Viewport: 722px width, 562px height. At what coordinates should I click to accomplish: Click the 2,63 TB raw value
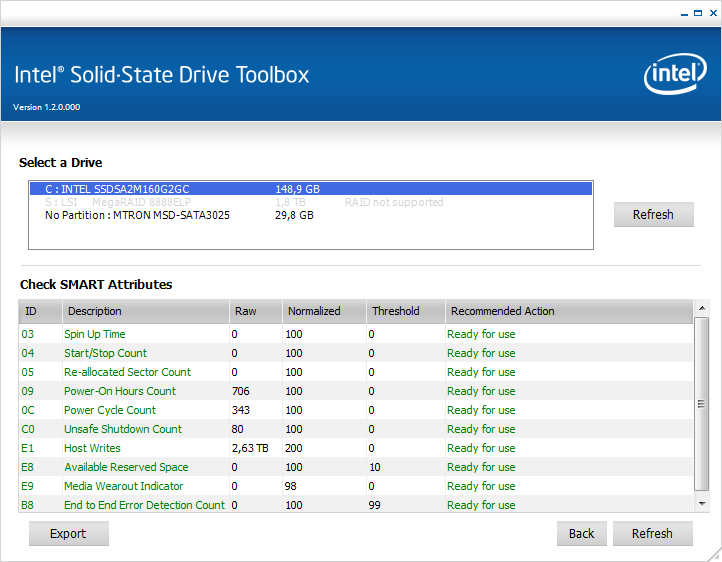tap(250, 448)
